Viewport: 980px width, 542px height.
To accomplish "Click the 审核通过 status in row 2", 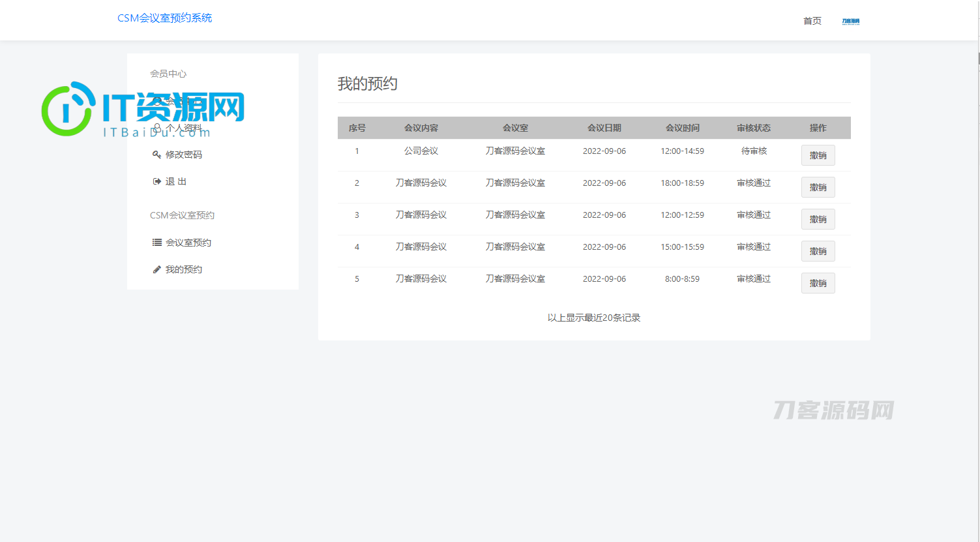I will point(754,183).
